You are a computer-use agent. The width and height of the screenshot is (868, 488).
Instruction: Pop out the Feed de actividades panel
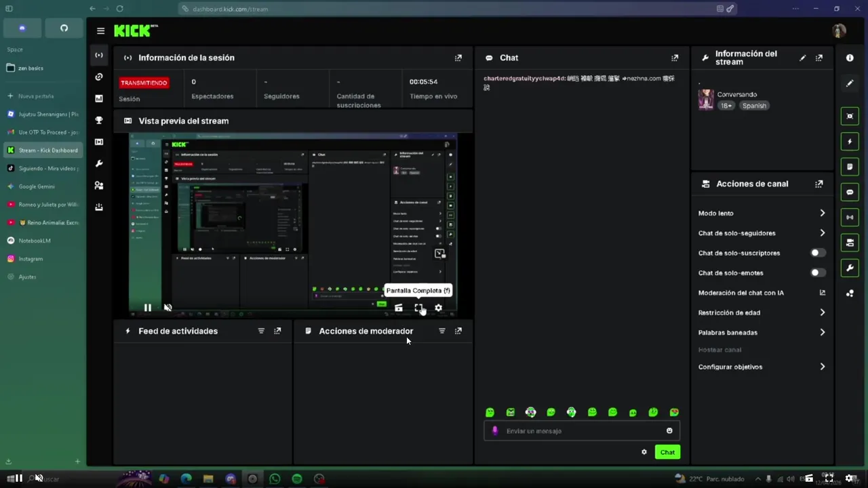277,331
